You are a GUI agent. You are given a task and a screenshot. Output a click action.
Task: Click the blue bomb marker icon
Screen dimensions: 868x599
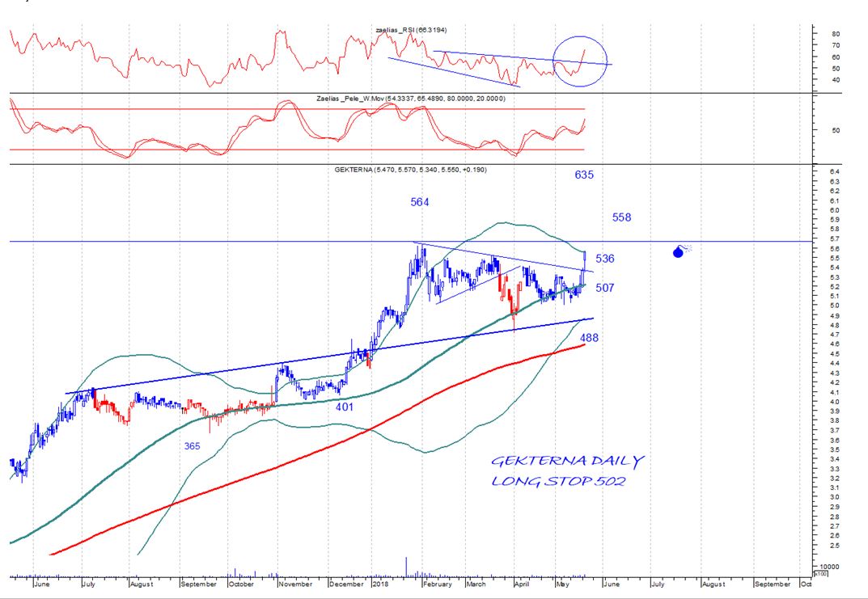pos(678,251)
